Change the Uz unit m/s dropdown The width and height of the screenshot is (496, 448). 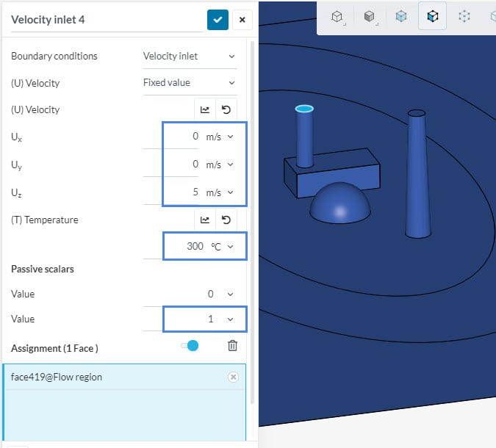point(219,192)
